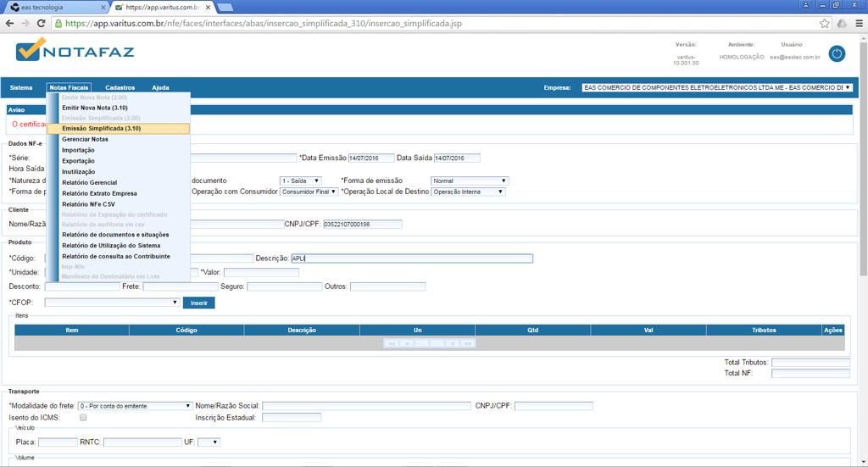Open the Cadastros menu
The width and height of the screenshot is (868, 467).
(x=120, y=87)
